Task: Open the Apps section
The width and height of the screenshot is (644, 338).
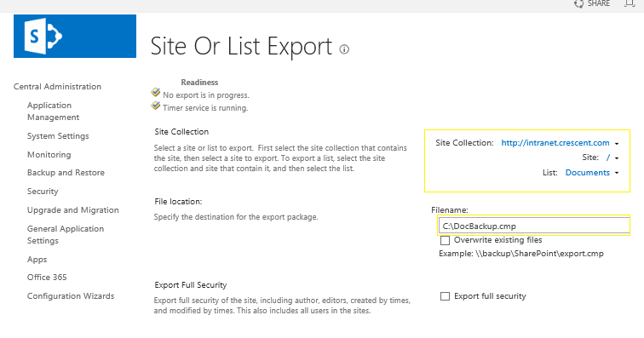Action: click(x=37, y=260)
